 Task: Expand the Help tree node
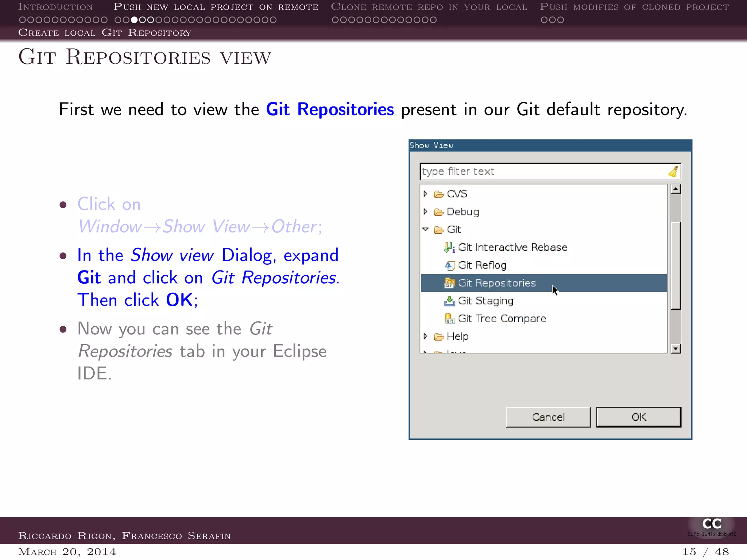tap(425, 336)
